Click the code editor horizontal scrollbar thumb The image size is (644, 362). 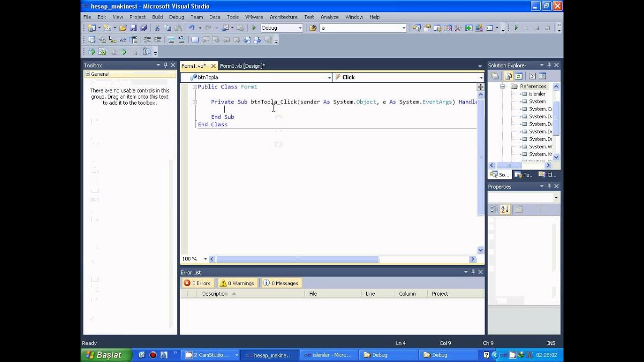tap(297, 259)
